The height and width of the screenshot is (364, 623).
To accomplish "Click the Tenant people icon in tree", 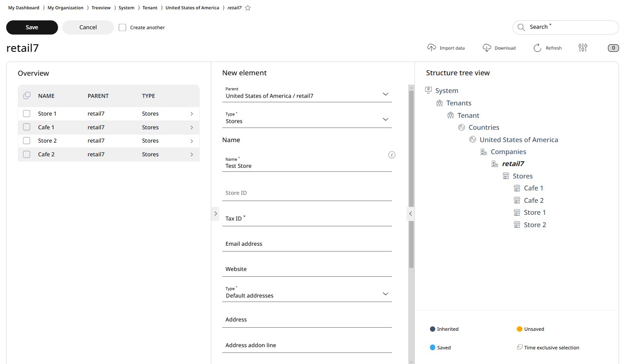I will 450,115.
